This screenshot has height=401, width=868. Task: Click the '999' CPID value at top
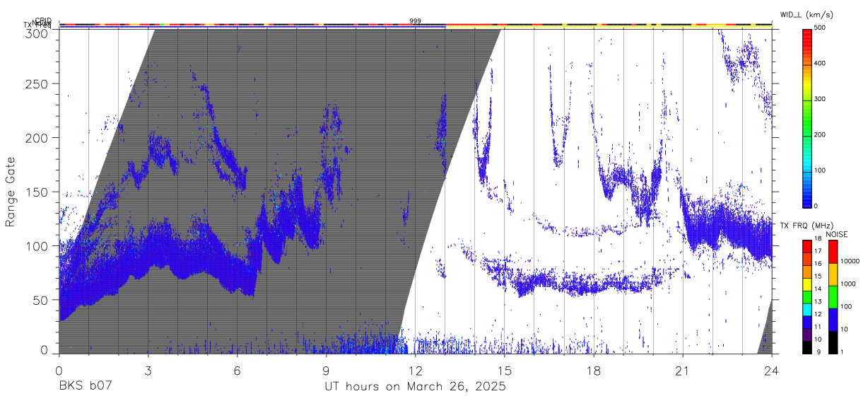pos(415,21)
